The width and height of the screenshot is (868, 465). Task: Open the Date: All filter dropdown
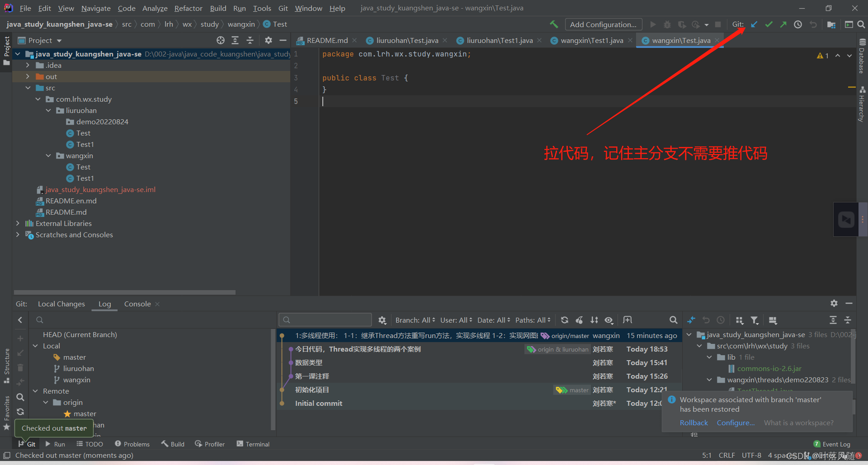point(494,320)
